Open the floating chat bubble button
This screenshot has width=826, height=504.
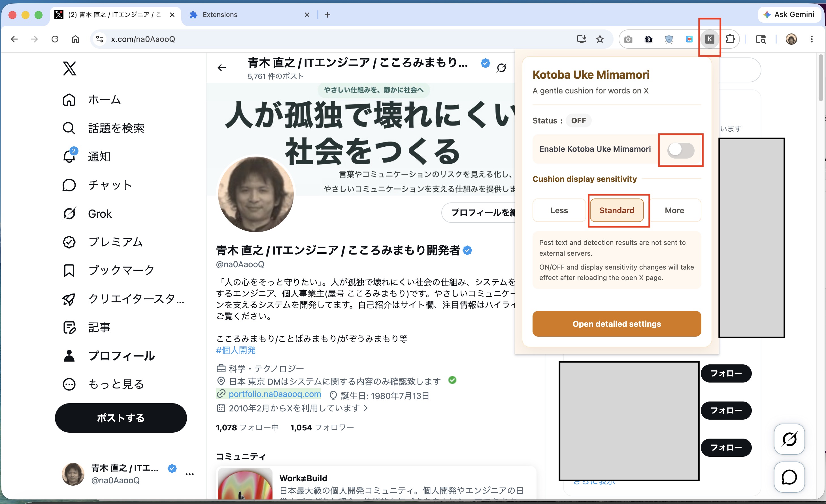tap(789, 477)
